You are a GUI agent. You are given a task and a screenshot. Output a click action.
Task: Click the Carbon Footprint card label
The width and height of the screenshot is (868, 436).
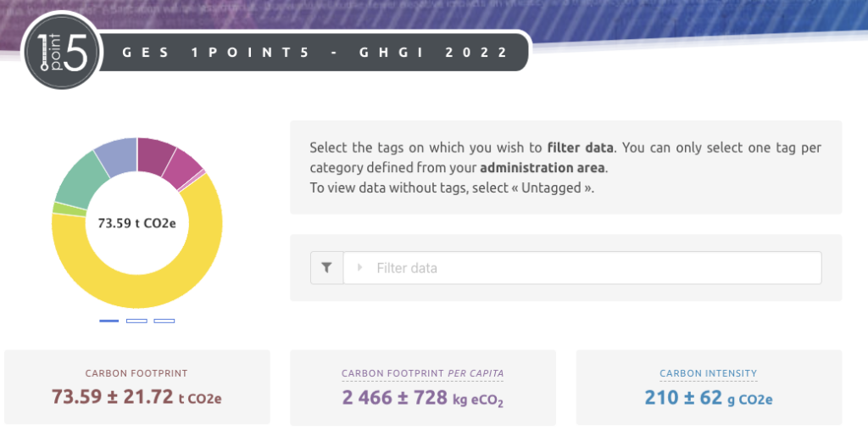tap(136, 373)
